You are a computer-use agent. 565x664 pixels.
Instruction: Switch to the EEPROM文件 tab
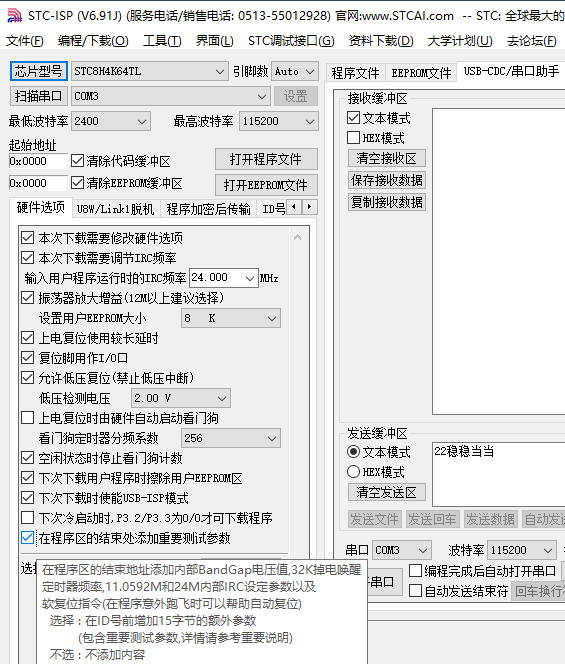(421, 73)
